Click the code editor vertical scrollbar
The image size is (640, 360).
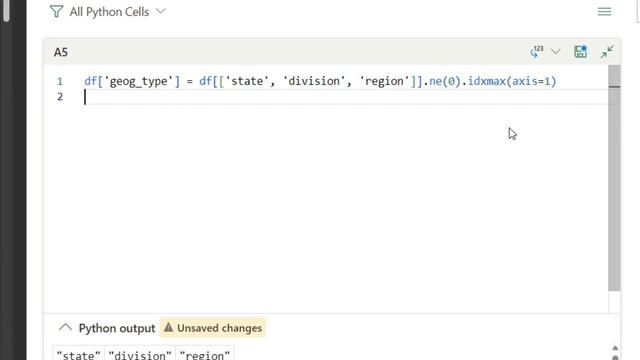[x=614, y=178]
